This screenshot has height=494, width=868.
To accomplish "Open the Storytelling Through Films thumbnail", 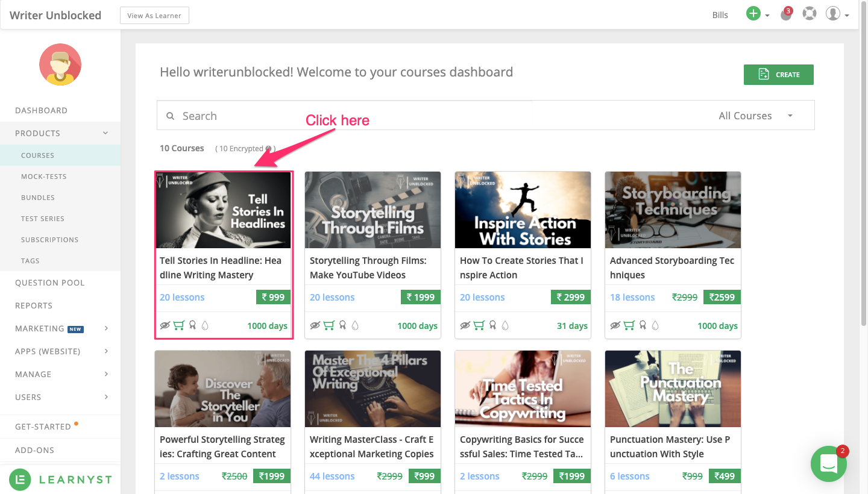I will coord(373,210).
